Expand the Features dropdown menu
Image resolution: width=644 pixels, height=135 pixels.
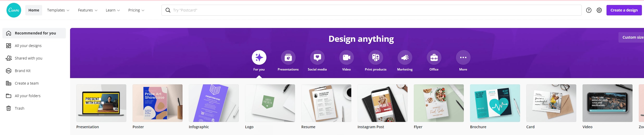coord(88,10)
